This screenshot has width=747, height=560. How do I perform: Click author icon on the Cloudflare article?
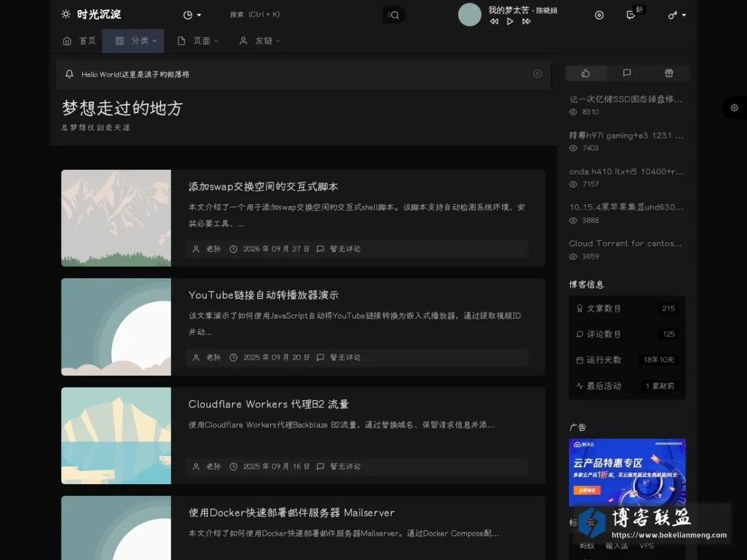tap(197, 467)
